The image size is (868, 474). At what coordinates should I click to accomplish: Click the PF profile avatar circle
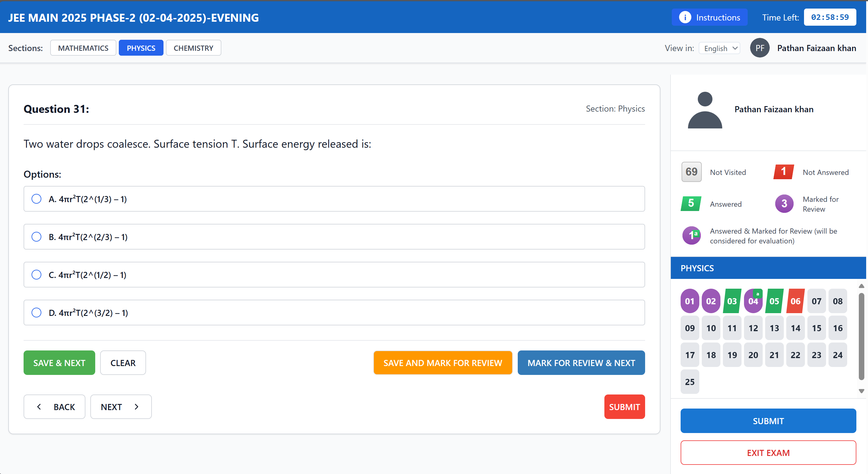pos(760,48)
